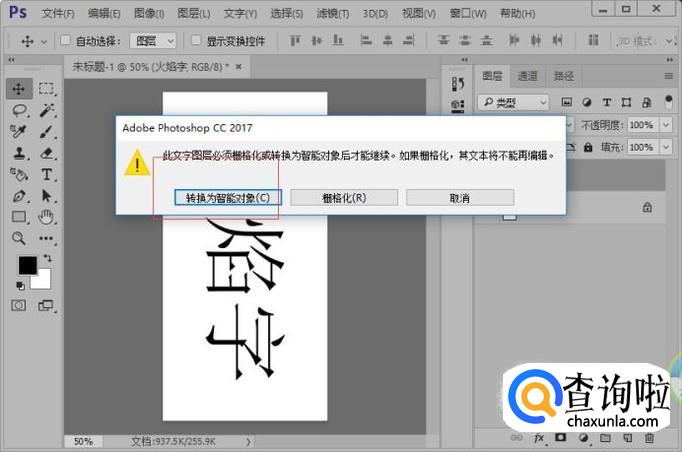Filter layers by shape layers
This screenshot has width=682, height=452.
click(626, 102)
